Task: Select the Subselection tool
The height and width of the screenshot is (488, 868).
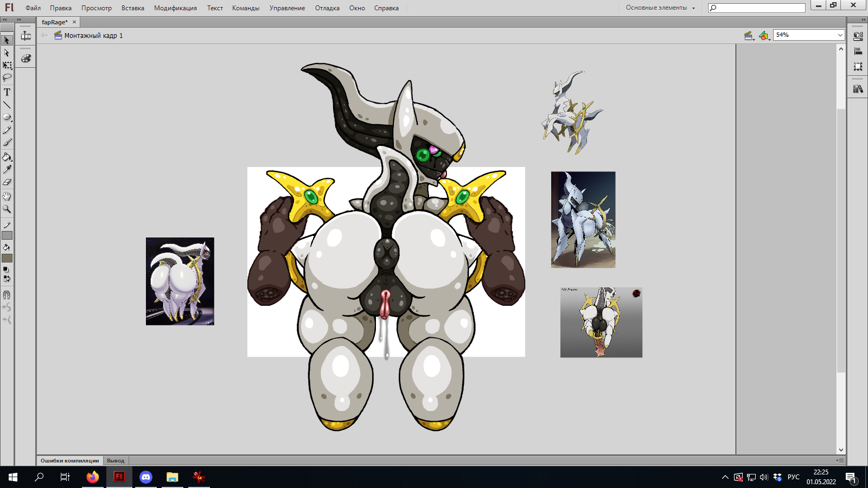Action: point(7,53)
